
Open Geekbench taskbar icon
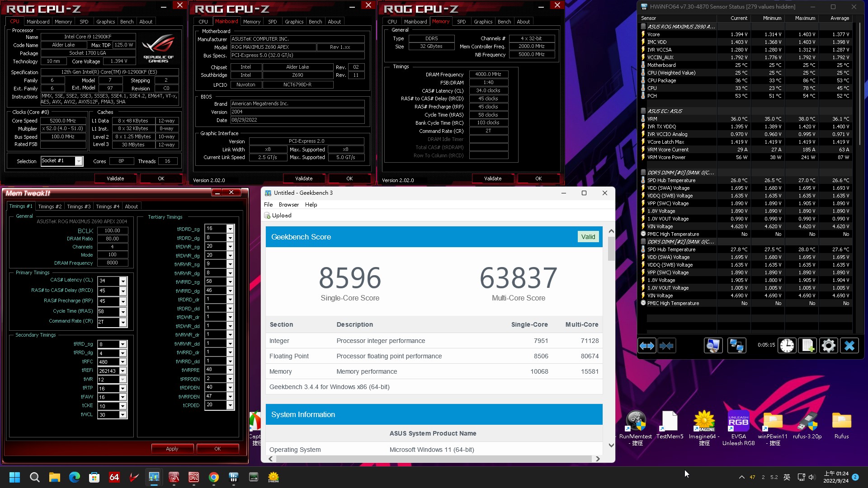pyautogui.click(x=154, y=477)
